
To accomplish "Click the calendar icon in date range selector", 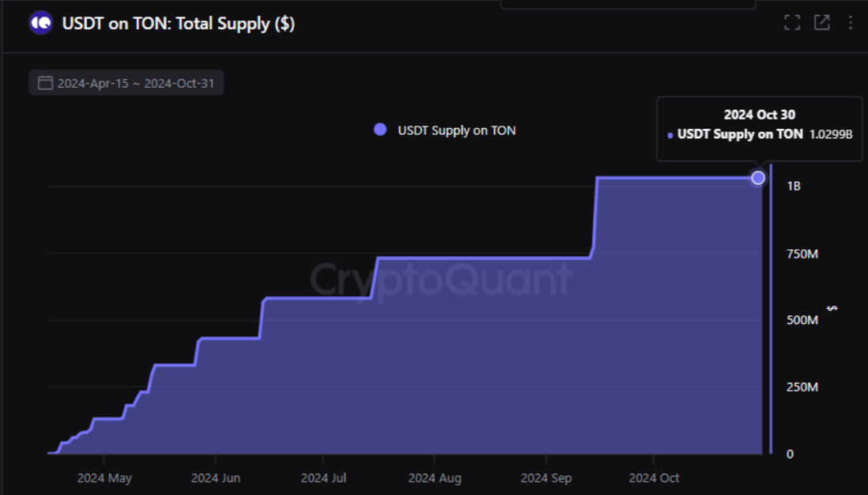I will tap(45, 83).
